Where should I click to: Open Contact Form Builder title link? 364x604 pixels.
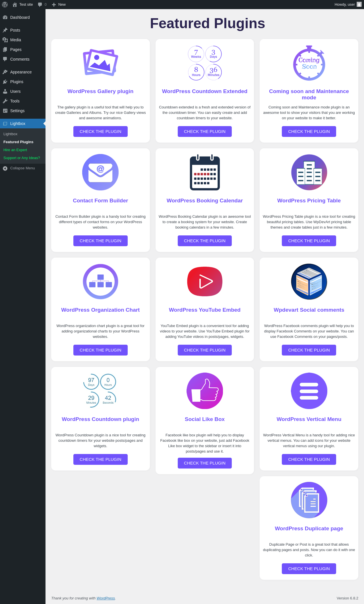[100, 201]
